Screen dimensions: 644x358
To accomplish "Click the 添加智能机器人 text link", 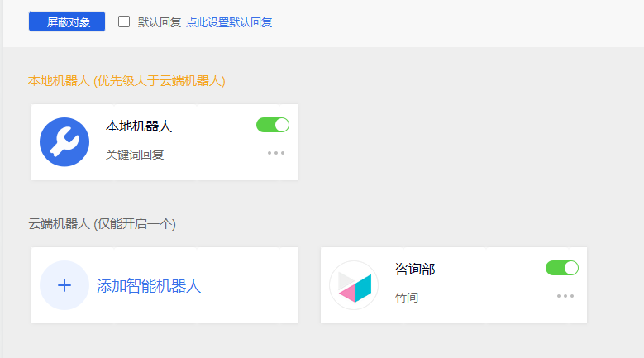I will click(x=149, y=286).
